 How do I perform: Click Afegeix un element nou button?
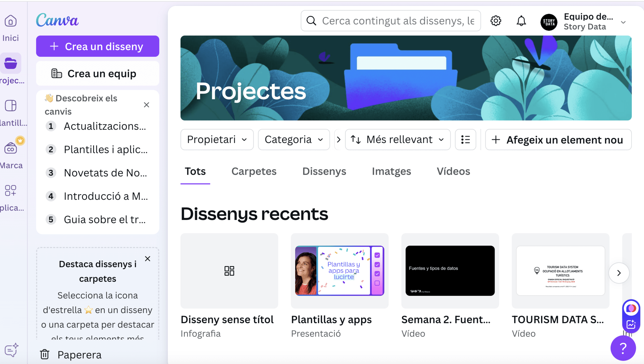coord(558,140)
